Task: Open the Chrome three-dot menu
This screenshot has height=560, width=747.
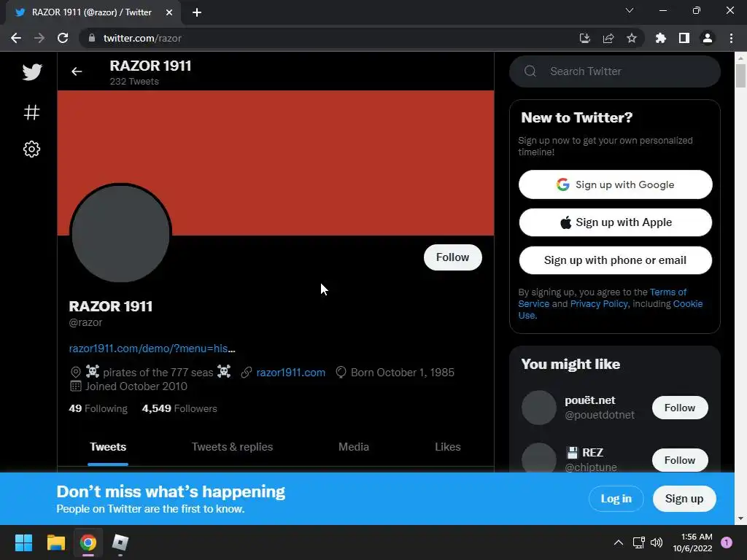Action: click(731, 38)
